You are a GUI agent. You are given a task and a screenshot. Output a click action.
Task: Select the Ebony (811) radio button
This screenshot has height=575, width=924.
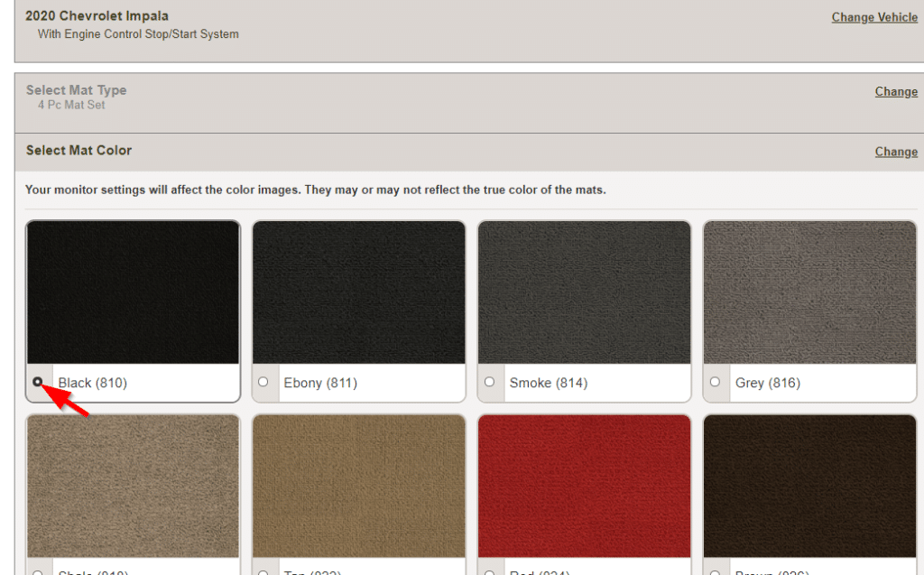point(263,382)
